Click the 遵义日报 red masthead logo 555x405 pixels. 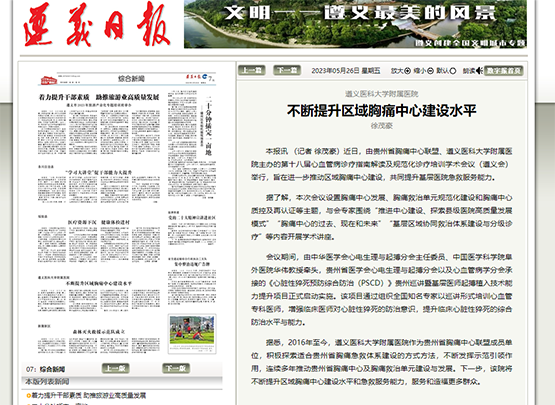[x=96, y=25]
